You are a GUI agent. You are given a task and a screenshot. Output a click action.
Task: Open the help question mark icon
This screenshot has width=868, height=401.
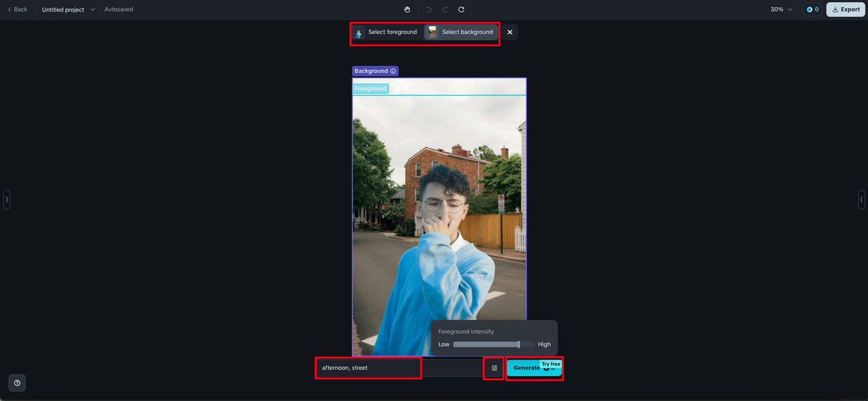pos(17,383)
